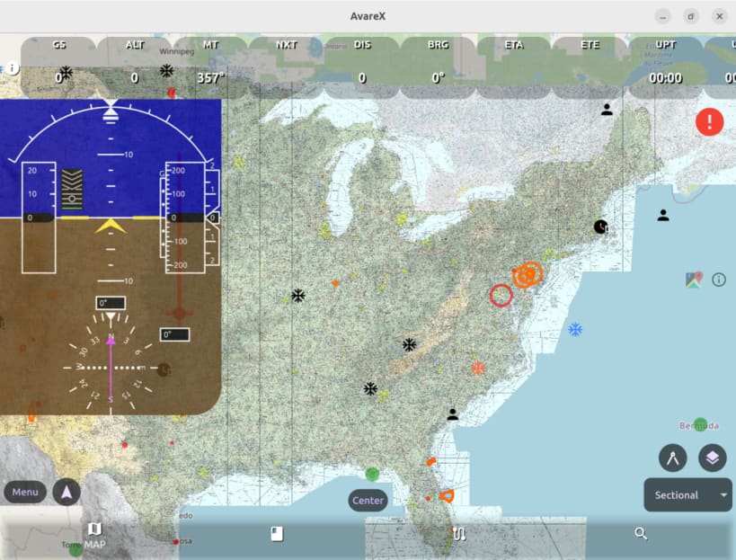Click the green dot on the Gulf coast

coord(372,474)
